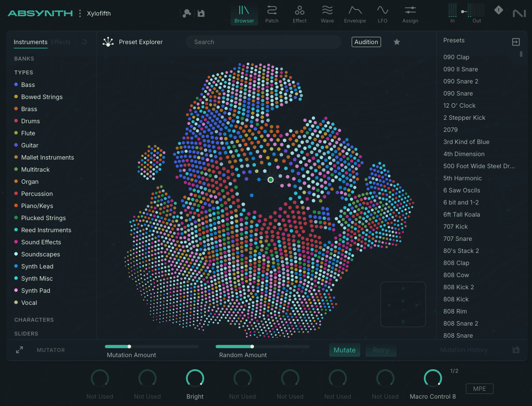Switch to the Effects tab
This screenshot has width=532, height=406.
(61, 42)
